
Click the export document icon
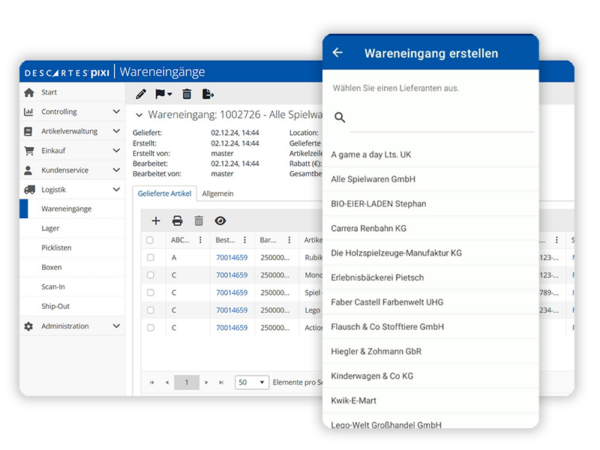(208, 94)
